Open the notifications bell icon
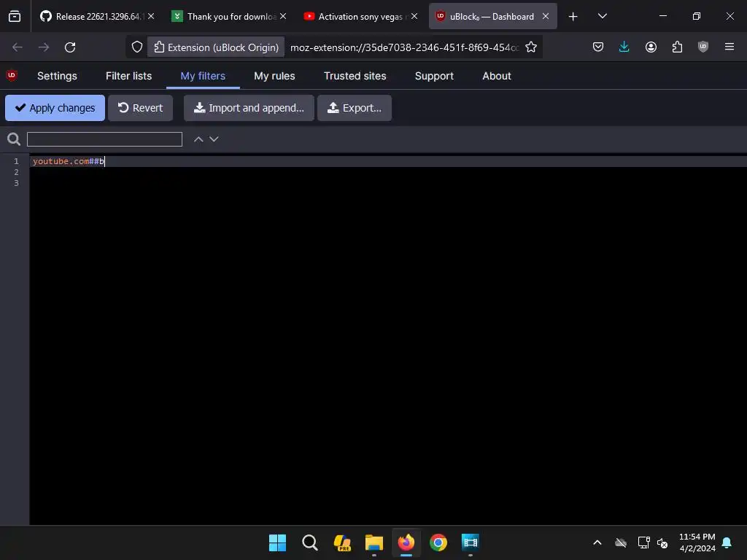This screenshot has width=747, height=560. pyautogui.click(x=727, y=542)
